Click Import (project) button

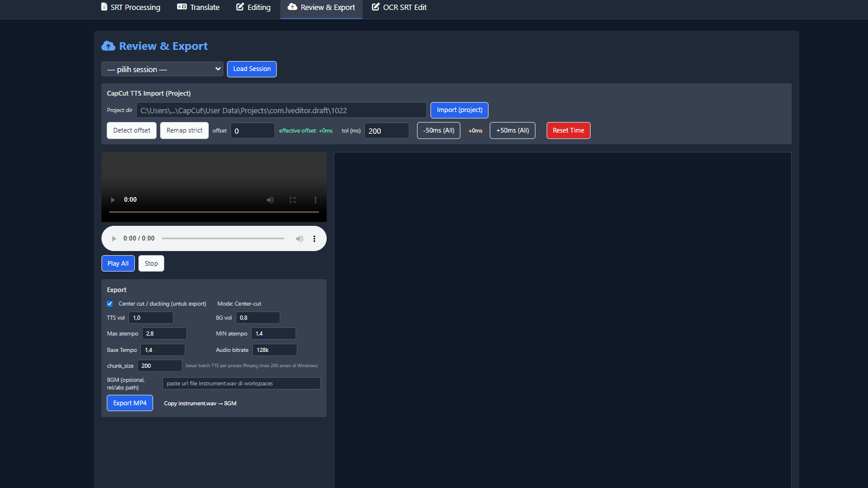[459, 110]
